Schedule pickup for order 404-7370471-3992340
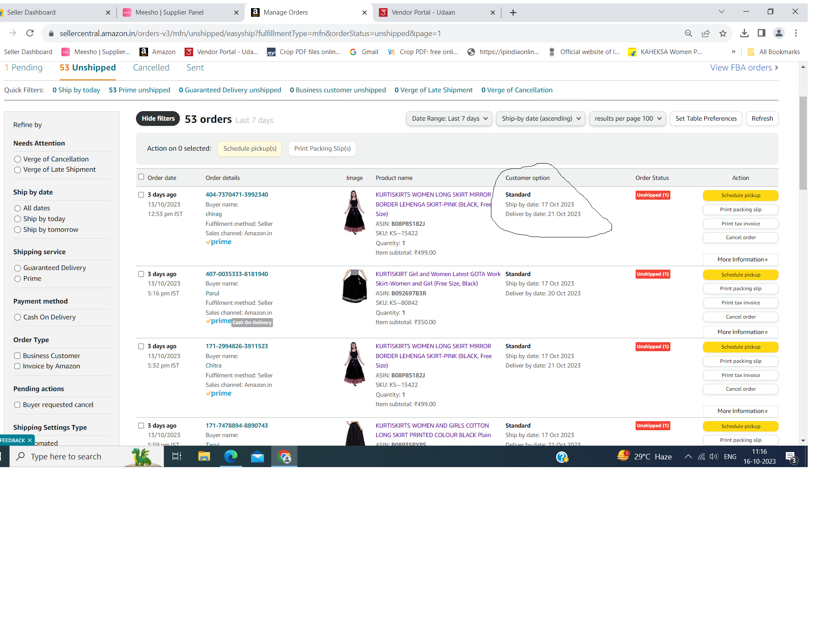824x644 pixels. 741,195
